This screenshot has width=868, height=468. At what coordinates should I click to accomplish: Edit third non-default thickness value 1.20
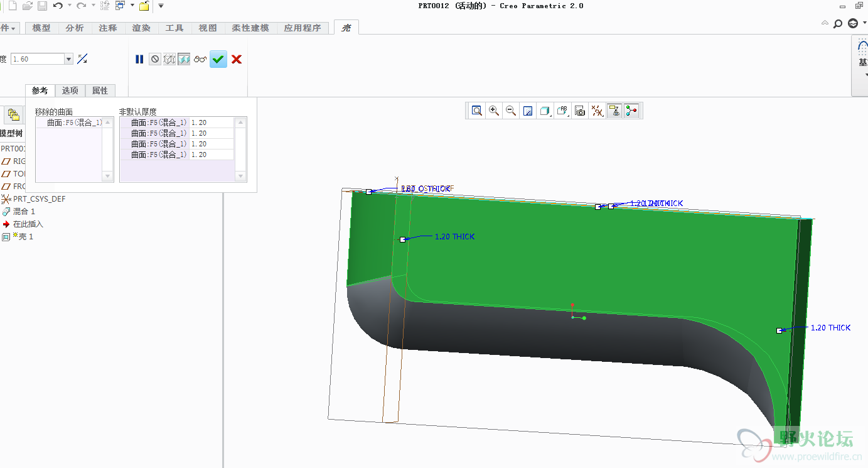point(212,144)
